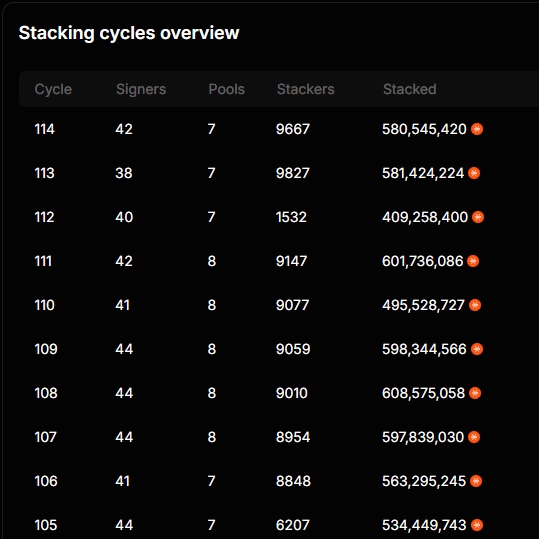Open cycle 112 row
539x539 pixels.
(279, 217)
